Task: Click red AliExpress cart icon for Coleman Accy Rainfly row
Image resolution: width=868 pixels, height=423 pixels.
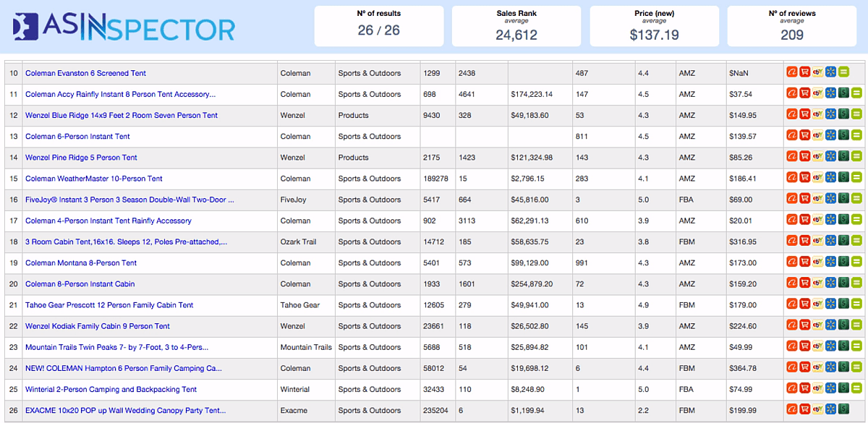Action: coord(805,93)
